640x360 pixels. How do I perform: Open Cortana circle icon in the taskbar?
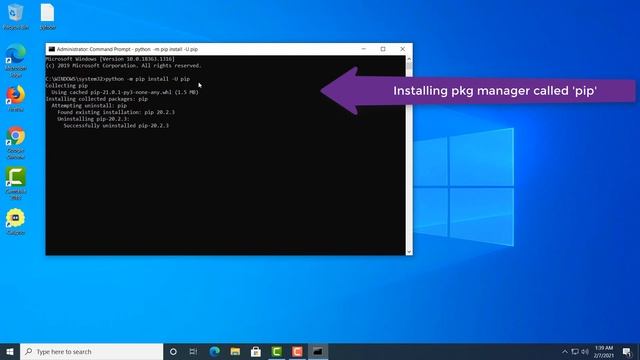click(173, 351)
